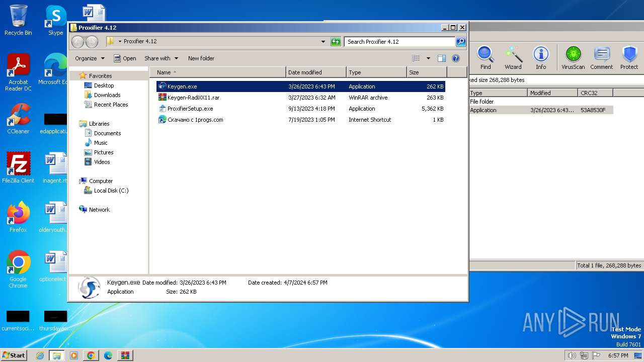644x362 pixels.
Task: Open WinRAR Wizard tool
Action: 513,57
